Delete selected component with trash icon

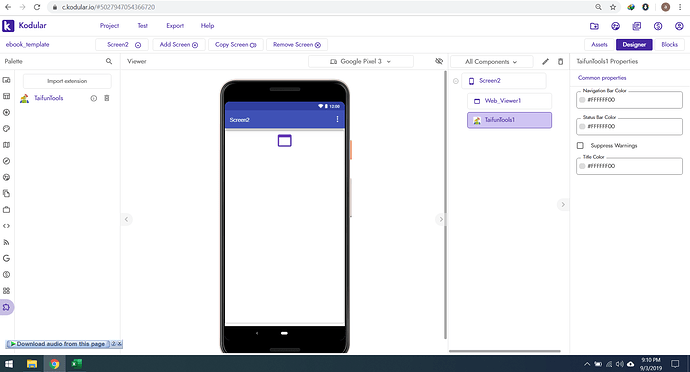tap(560, 62)
